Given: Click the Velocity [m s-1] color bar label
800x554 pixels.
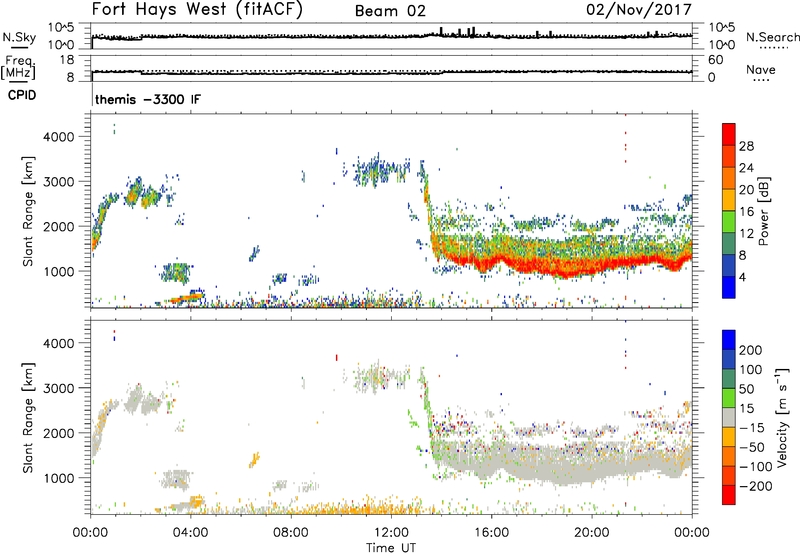Looking at the screenshot, I should (x=782, y=417).
